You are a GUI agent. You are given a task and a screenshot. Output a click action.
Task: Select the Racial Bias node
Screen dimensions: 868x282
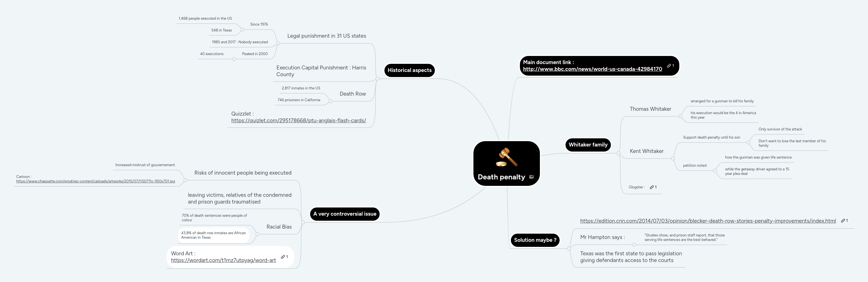tap(279, 227)
